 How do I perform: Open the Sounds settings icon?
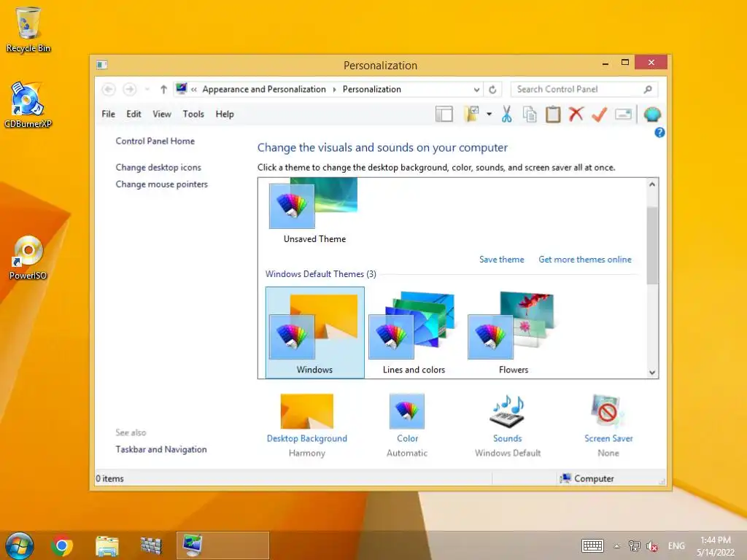[x=508, y=411]
